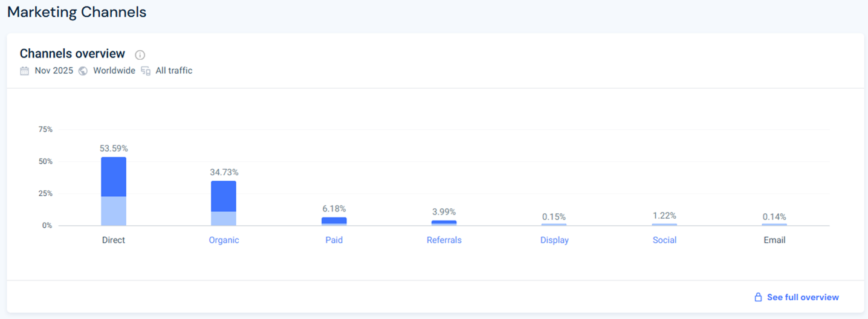Image resolution: width=868 pixels, height=319 pixels.
Task: Click the Email axis label
Action: 774,240
